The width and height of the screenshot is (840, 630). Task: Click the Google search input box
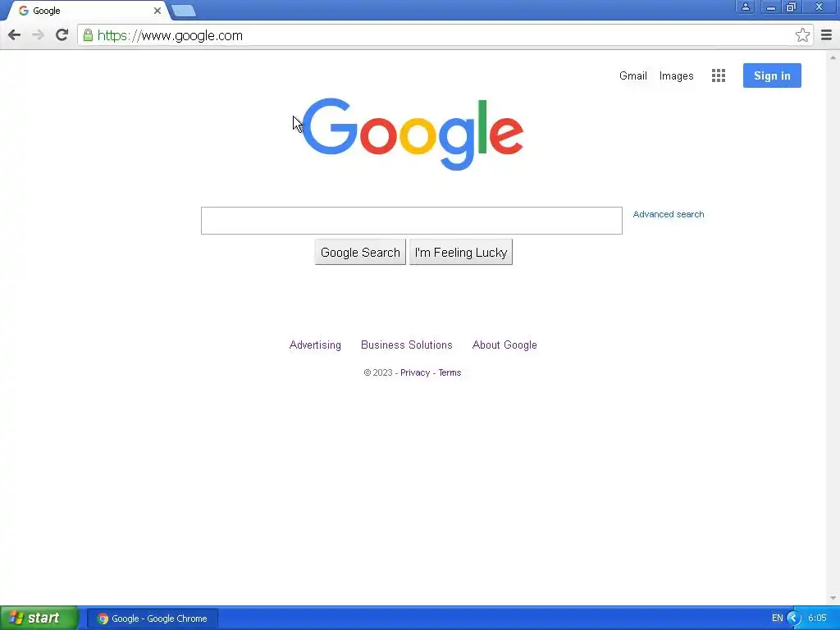coord(412,221)
